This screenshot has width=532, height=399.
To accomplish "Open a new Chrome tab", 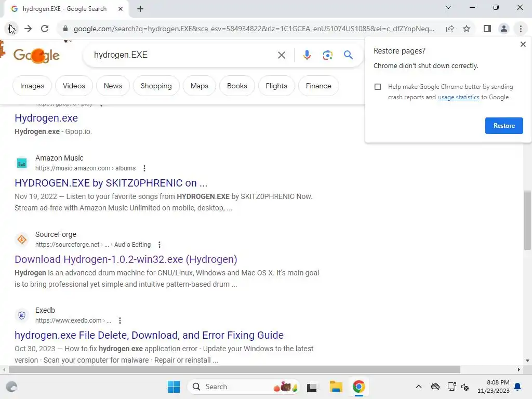I will tap(140, 9).
